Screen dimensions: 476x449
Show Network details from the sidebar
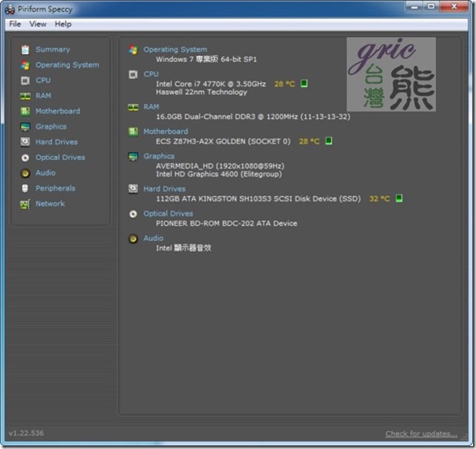[x=50, y=204]
